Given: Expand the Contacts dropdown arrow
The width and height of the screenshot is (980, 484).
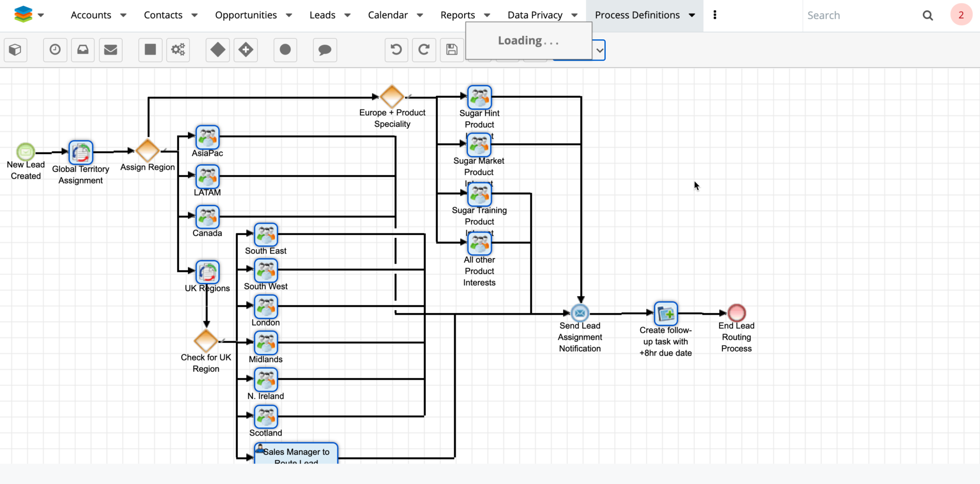Looking at the screenshot, I should click(194, 15).
